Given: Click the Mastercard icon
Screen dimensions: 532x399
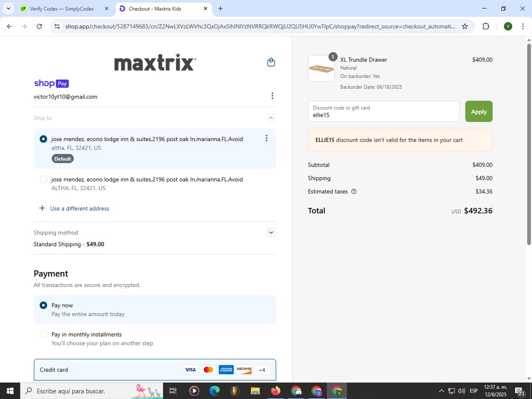Looking at the screenshot, I should 208,370.
